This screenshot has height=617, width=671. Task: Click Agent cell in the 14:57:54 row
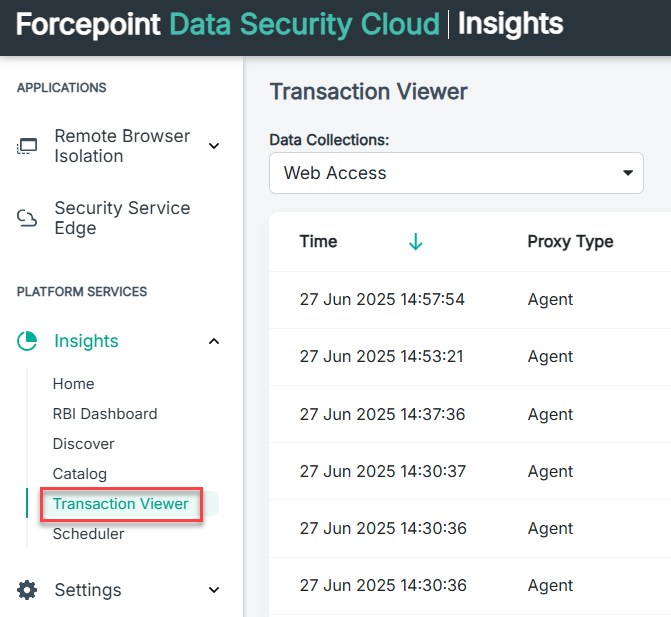click(550, 300)
